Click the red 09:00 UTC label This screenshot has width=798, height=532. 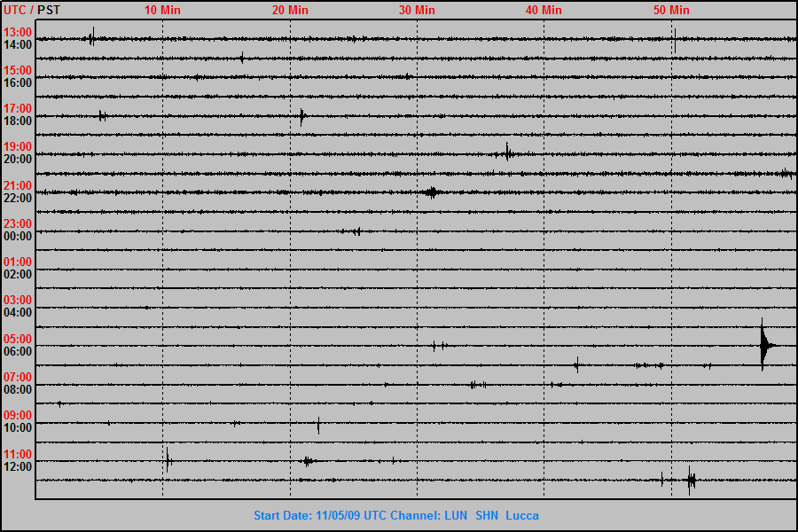click(18, 415)
